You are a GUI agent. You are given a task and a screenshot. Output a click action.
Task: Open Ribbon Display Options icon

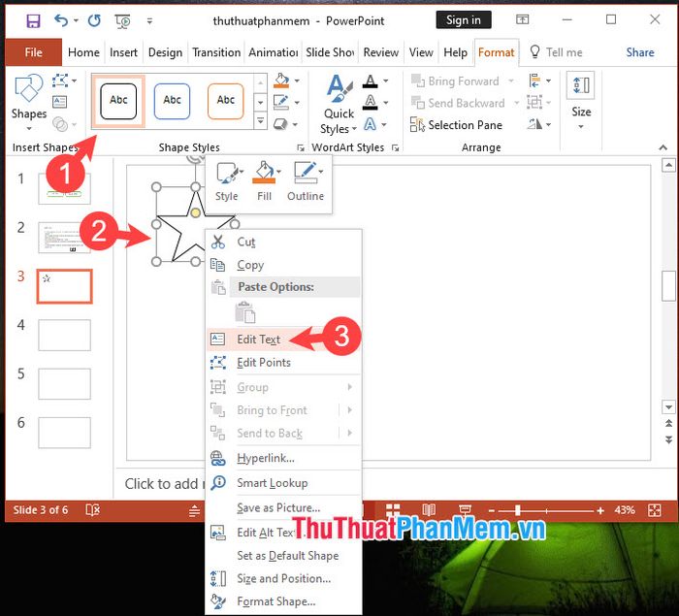pos(522,19)
